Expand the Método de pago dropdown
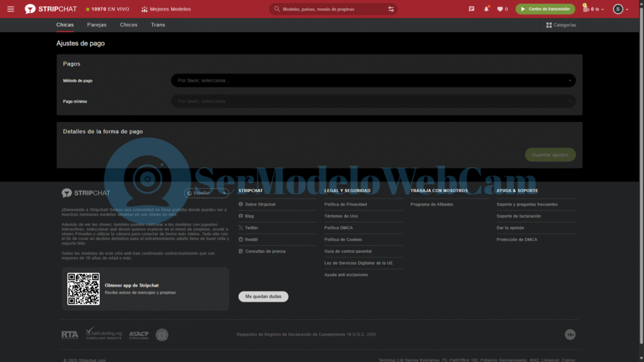Viewport: 644px width, 362px height. (x=373, y=80)
